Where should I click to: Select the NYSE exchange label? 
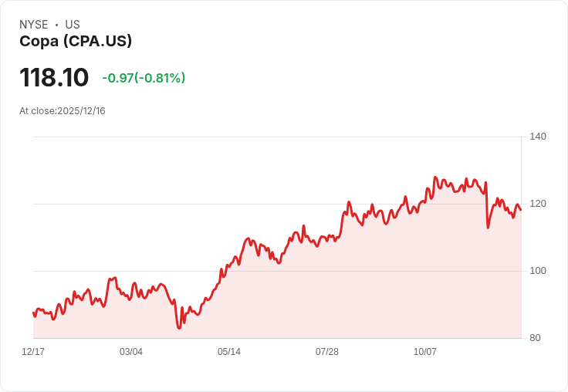[x=34, y=25]
